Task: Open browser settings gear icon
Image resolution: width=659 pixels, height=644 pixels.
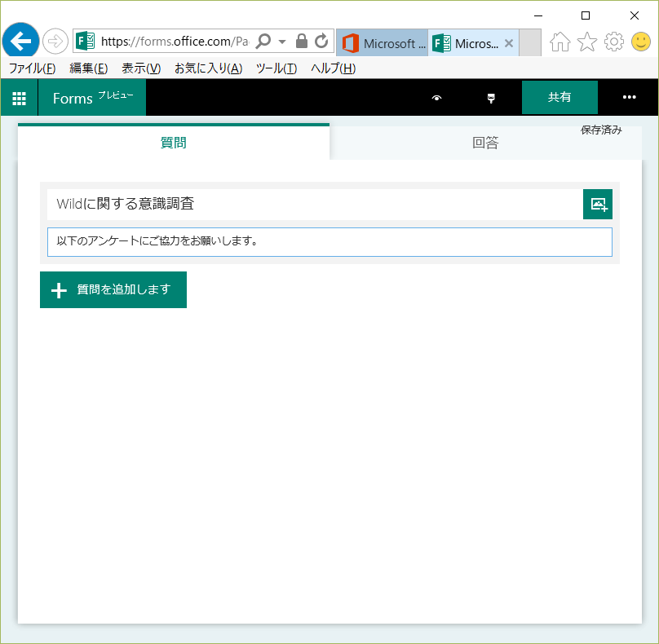Action: (x=613, y=42)
